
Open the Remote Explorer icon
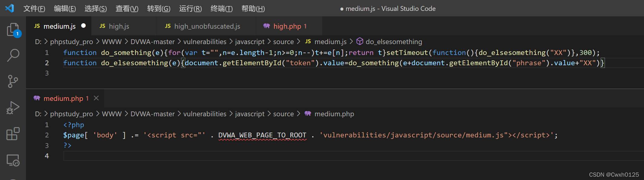click(x=13, y=160)
